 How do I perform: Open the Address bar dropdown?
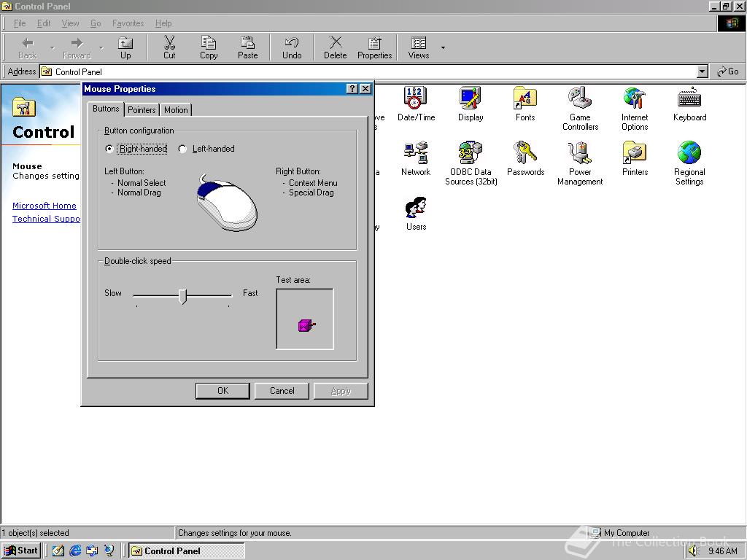point(702,71)
